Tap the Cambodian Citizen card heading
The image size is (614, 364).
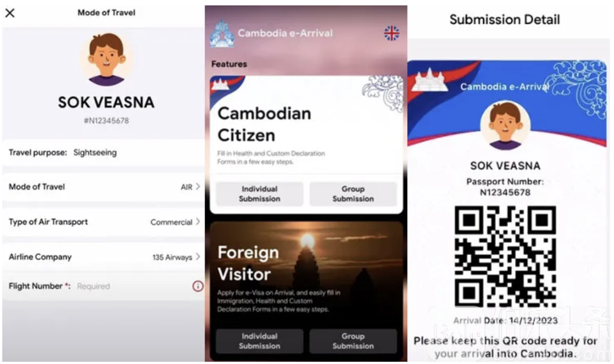click(264, 124)
